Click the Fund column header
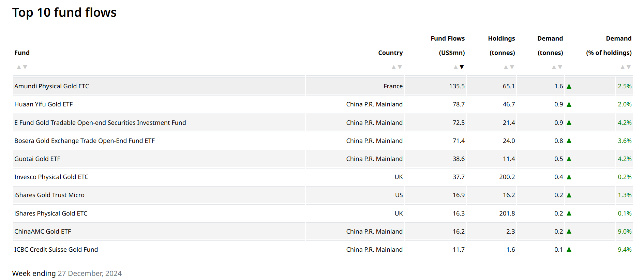The width and height of the screenshot is (644, 280). point(22,53)
